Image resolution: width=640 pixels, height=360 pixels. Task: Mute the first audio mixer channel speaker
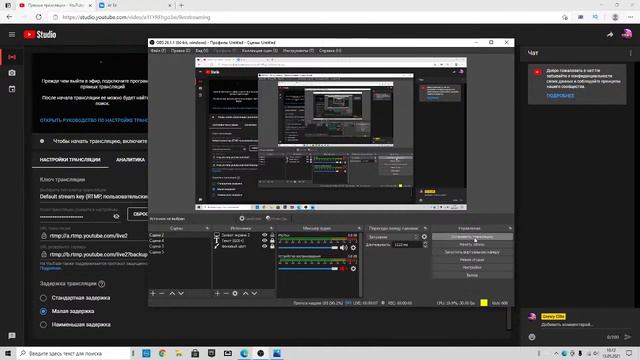click(x=344, y=247)
